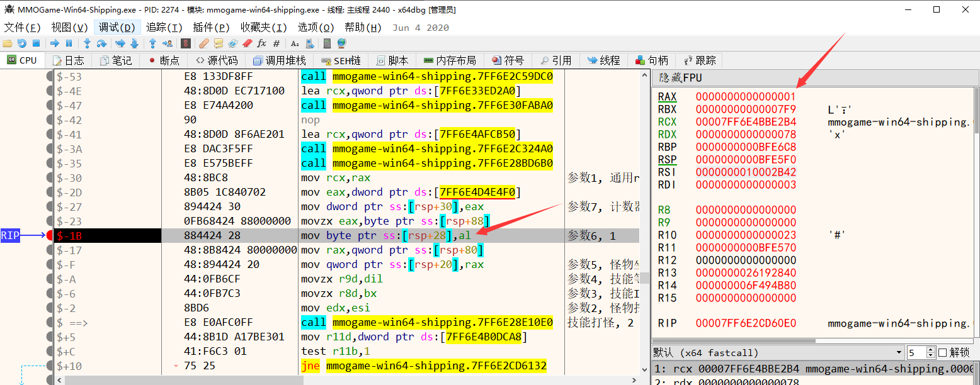Image resolution: width=980 pixels, height=385 pixels.
Task: Click the Stop debugging square icon
Action: click(37, 43)
